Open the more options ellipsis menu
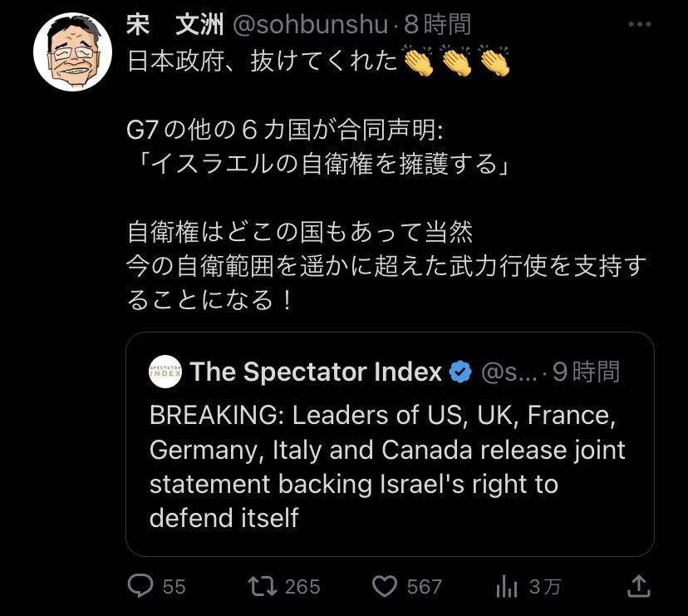The height and width of the screenshot is (616, 688). pyautogui.click(x=639, y=24)
